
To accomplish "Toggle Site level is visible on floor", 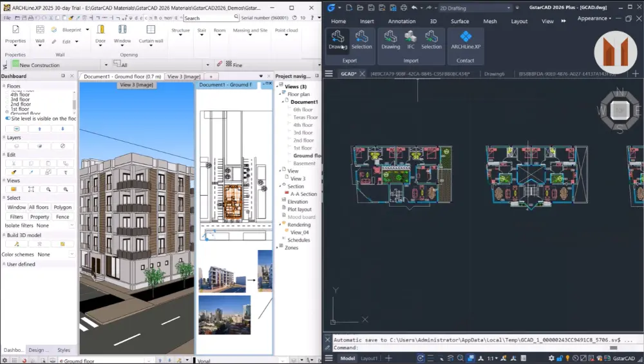I will pyautogui.click(x=8, y=119).
